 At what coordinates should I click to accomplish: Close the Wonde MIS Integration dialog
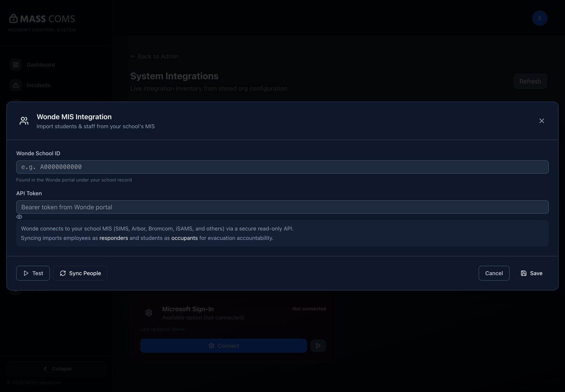(541, 121)
